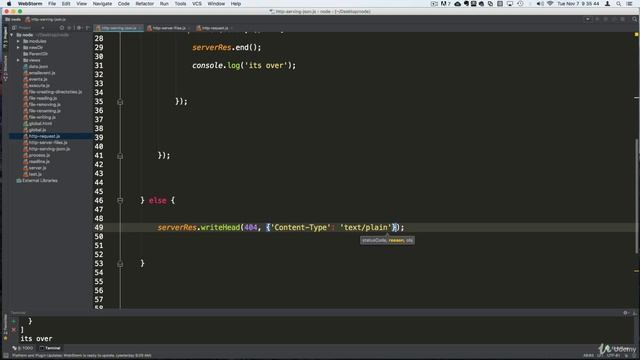Click user account icon in menu bar
640x360 pixels.
pos(607,4)
